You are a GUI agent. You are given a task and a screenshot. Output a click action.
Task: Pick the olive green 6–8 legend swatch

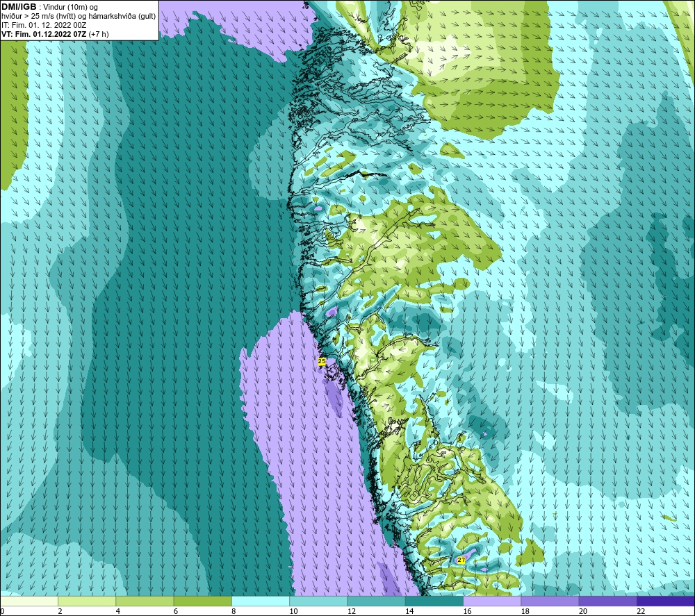[x=202, y=601]
